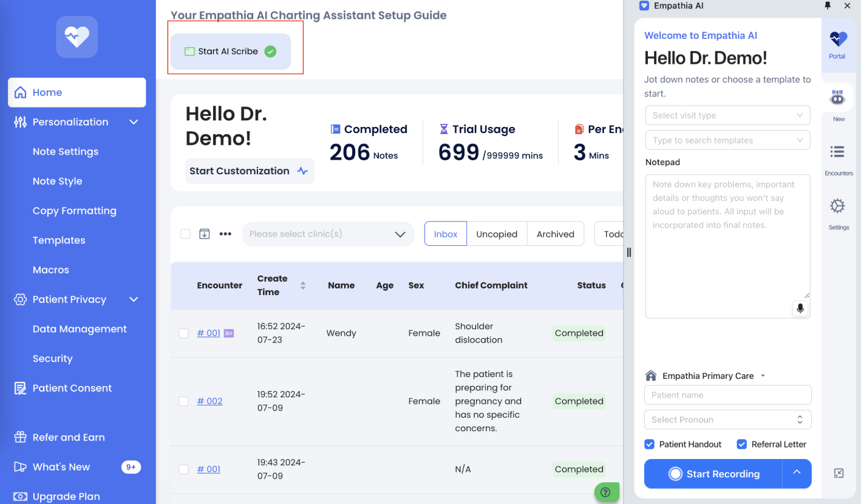This screenshot has width=861, height=504.
Task: Expand the arrow beside Start Recording
Action: [x=797, y=474]
